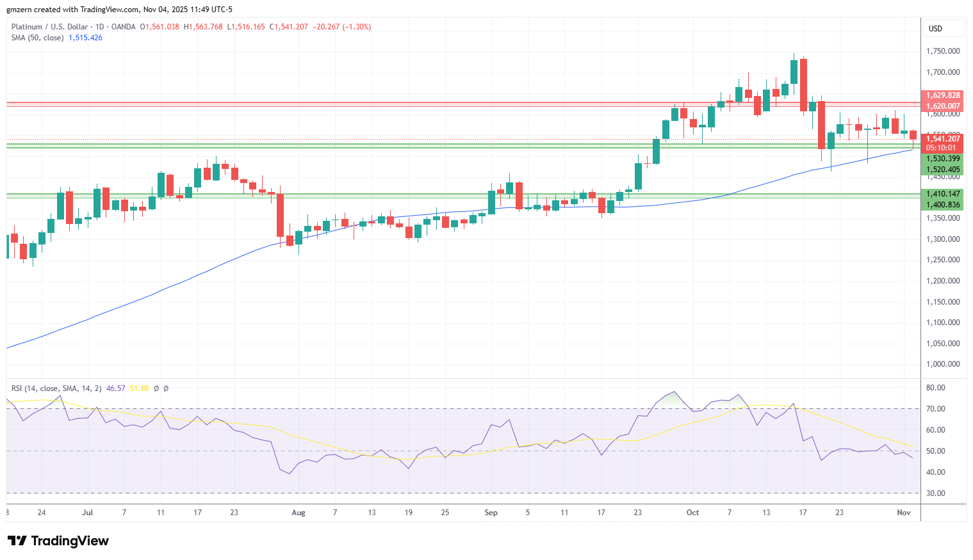This screenshot has width=973, height=560.
Task: Select the SMA (50, close) indicator legend
Action: tap(37, 38)
